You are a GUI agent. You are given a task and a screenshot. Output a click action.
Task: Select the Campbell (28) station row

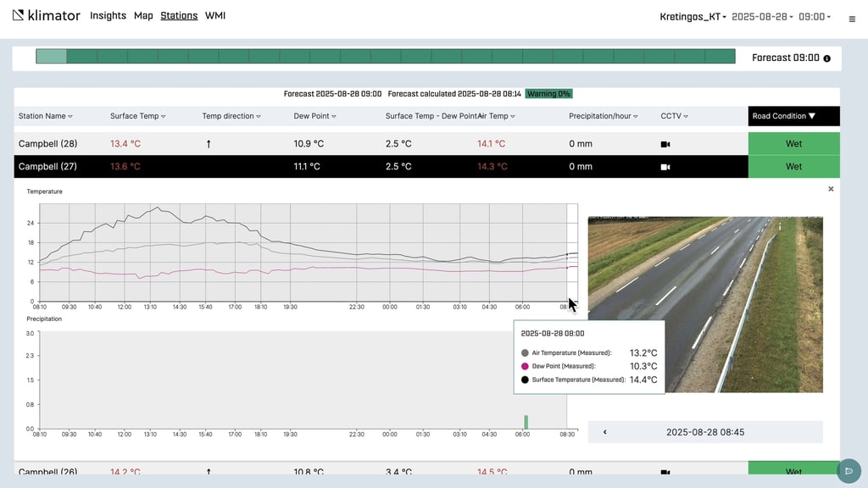(47, 144)
